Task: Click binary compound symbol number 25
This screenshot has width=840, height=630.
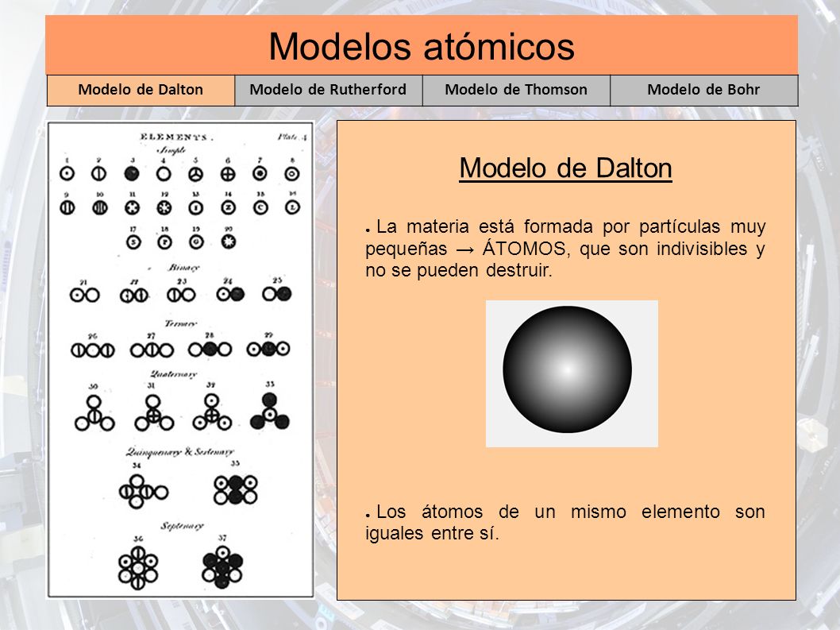Action: [x=277, y=294]
